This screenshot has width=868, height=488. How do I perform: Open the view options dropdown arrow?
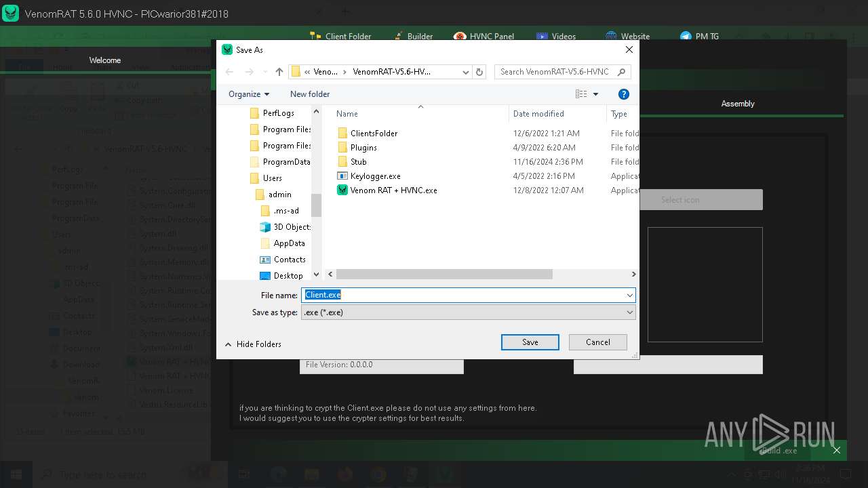coord(596,94)
